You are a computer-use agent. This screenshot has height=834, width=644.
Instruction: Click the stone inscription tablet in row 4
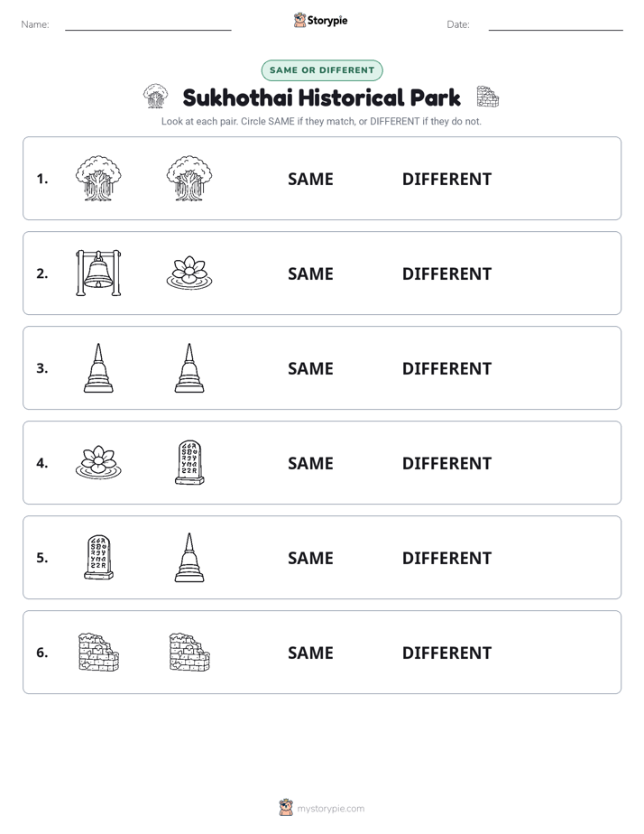pyautogui.click(x=189, y=463)
